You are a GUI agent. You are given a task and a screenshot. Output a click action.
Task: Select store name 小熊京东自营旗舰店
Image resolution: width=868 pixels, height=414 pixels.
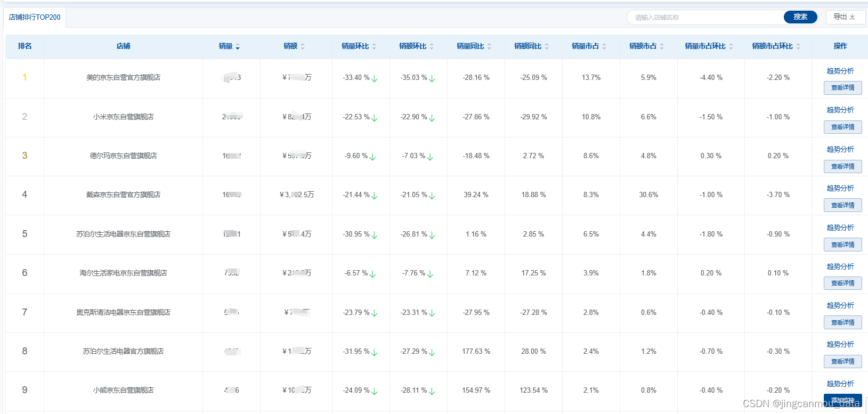[123, 390]
